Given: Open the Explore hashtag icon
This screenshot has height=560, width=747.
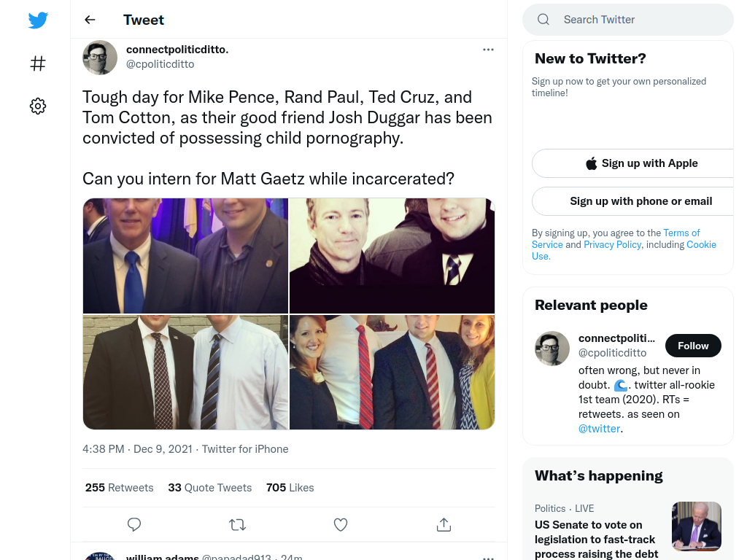Looking at the screenshot, I should click(38, 63).
